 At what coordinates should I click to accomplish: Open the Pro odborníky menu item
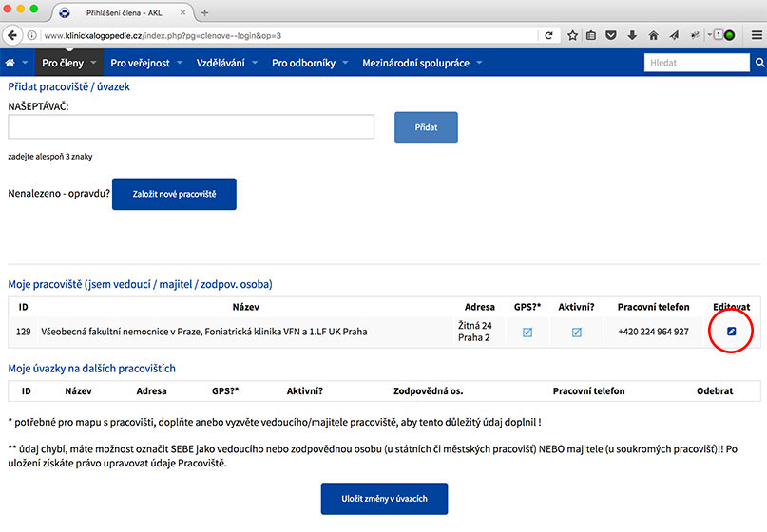coord(304,63)
